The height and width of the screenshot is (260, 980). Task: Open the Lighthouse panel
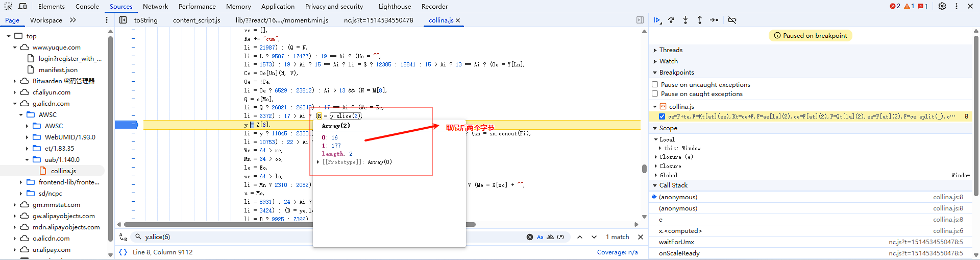point(395,7)
